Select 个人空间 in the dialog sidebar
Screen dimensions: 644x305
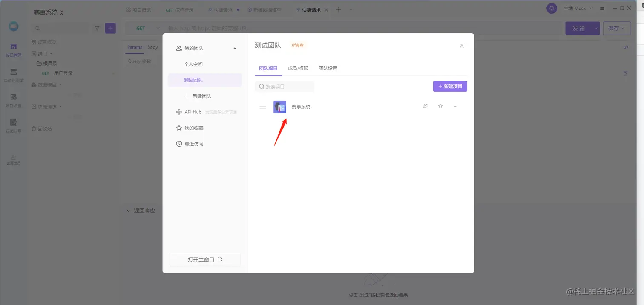(x=193, y=64)
